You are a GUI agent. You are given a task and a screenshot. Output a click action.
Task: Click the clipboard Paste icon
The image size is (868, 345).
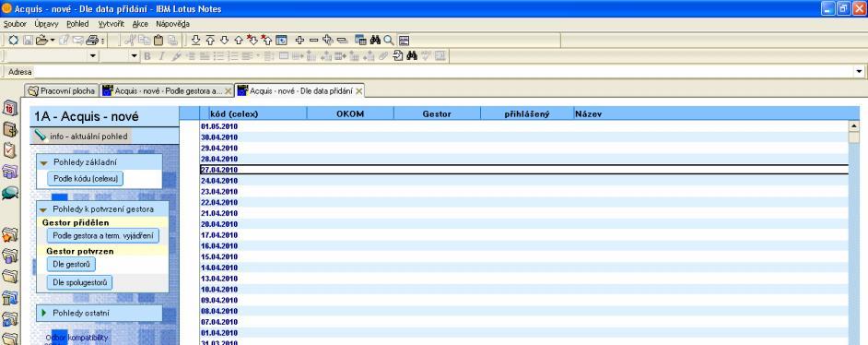pyautogui.click(x=158, y=41)
